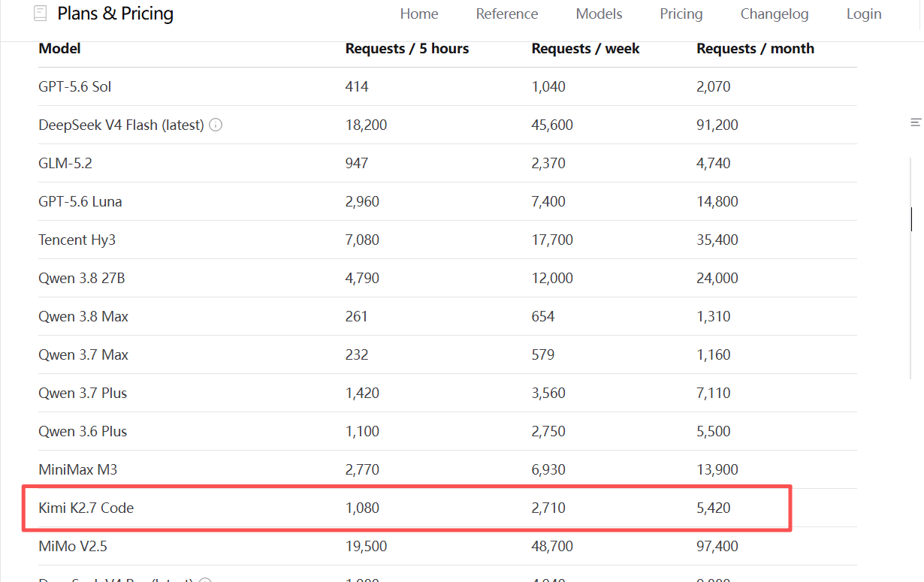Click the Qwen 3.8 27B model name

[81, 278]
